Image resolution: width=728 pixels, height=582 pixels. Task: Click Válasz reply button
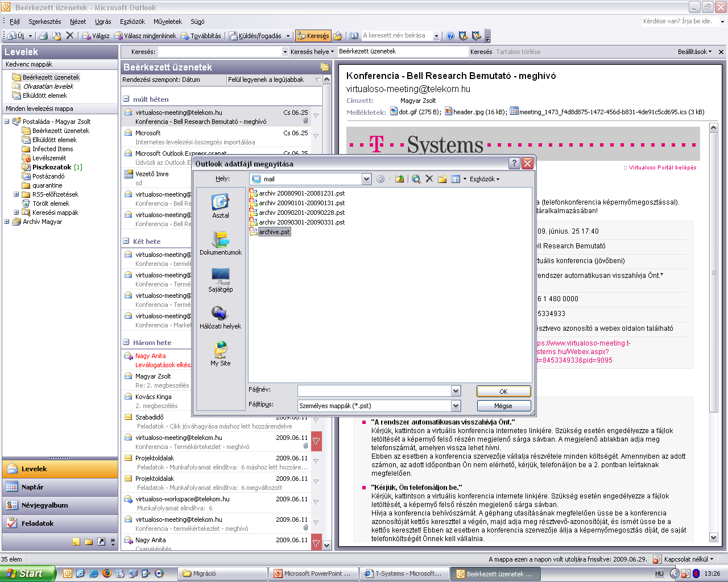tap(96, 36)
